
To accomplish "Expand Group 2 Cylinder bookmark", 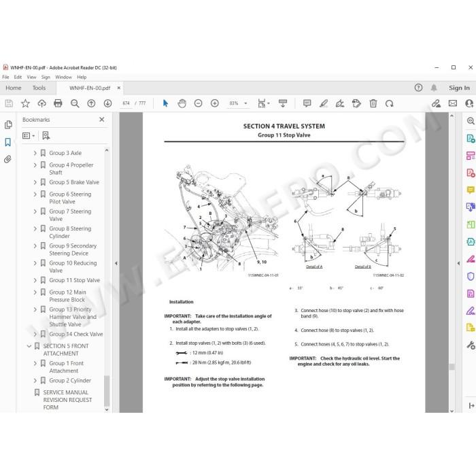I will (35, 380).
